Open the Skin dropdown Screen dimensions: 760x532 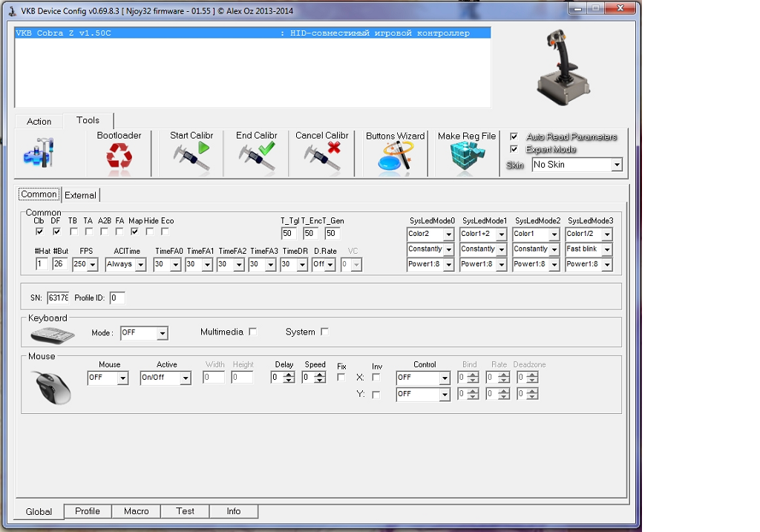(x=617, y=165)
